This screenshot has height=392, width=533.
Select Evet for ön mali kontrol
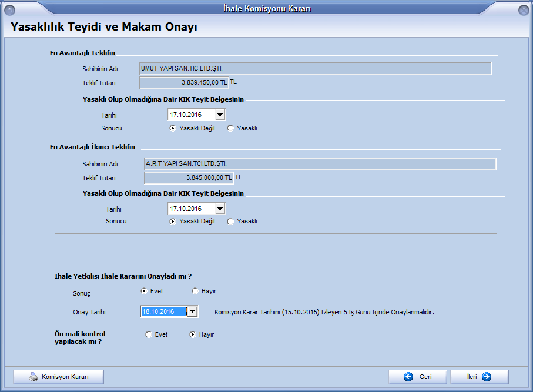coord(148,334)
